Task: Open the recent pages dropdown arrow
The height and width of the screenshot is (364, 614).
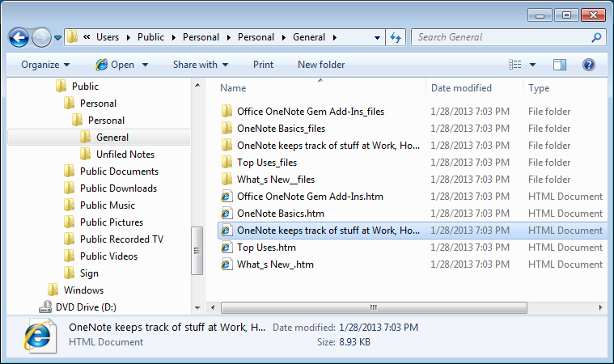Action: pyautogui.click(x=57, y=38)
